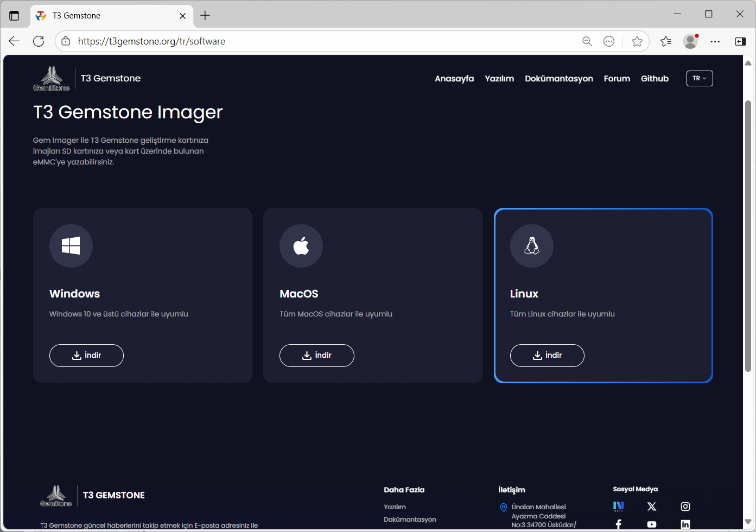Open browser settings and more menu
Screen dimensions: 756x532
pyautogui.click(x=715, y=41)
